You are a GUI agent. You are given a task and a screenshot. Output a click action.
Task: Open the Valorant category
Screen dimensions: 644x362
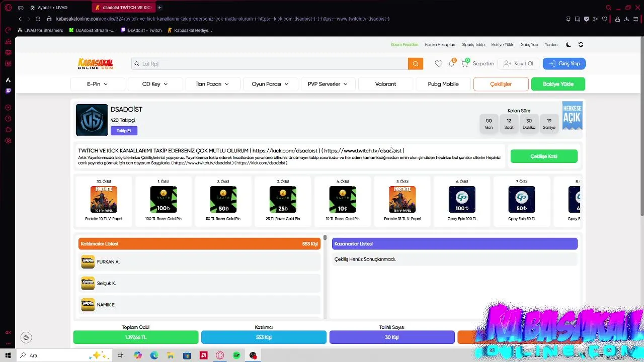385,84
